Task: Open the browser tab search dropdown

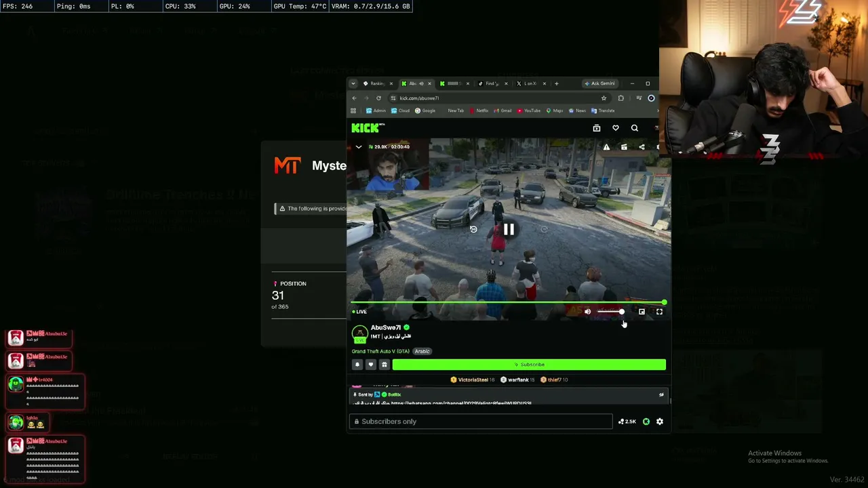Action: (353, 84)
